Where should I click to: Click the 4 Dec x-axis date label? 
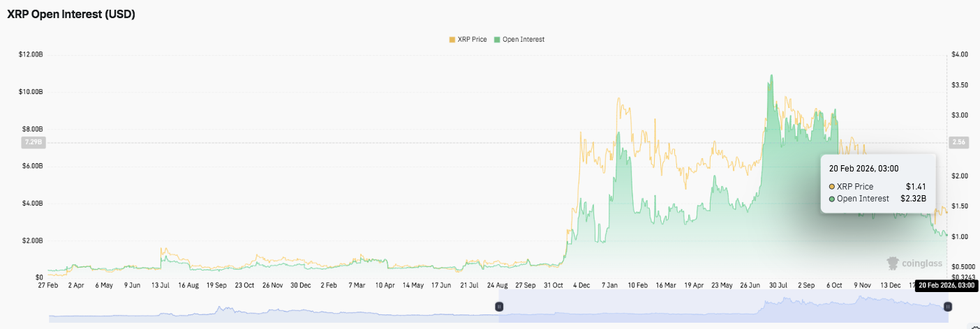click(x=581, y=285)
